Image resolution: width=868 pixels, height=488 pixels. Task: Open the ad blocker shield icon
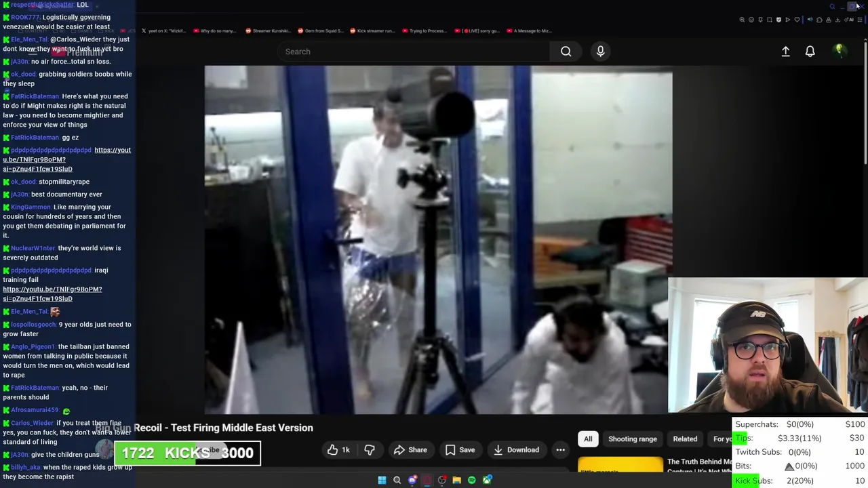778,20
